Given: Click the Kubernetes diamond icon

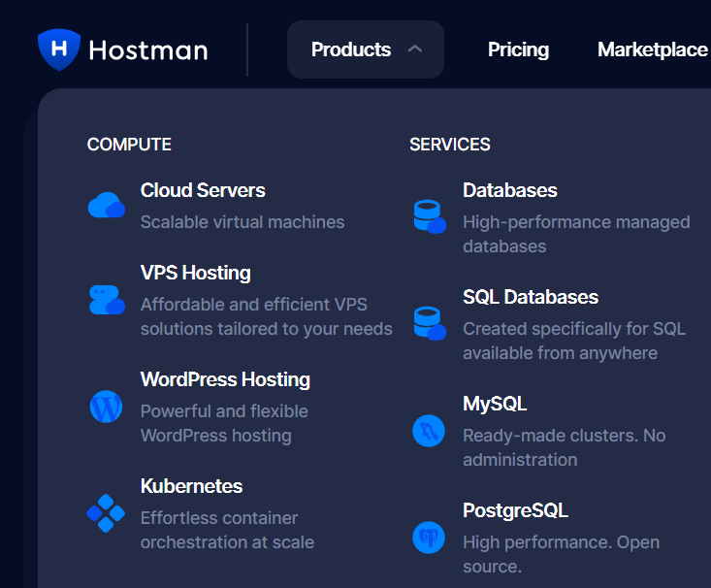Looking at the screenshot, I should pyautogui.click(x=106, y=513).
